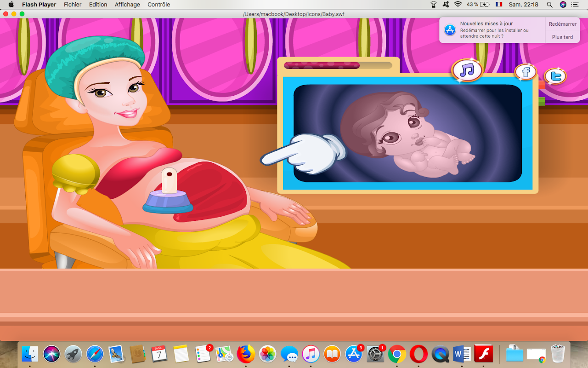Open Calendar in the Dock
588x368 pixels.
[159, 354]
